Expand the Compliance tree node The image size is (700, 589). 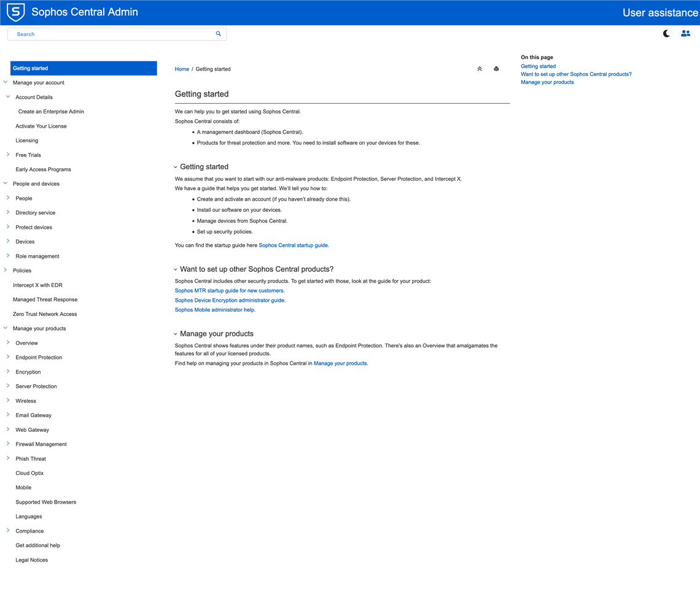(8, 531)
